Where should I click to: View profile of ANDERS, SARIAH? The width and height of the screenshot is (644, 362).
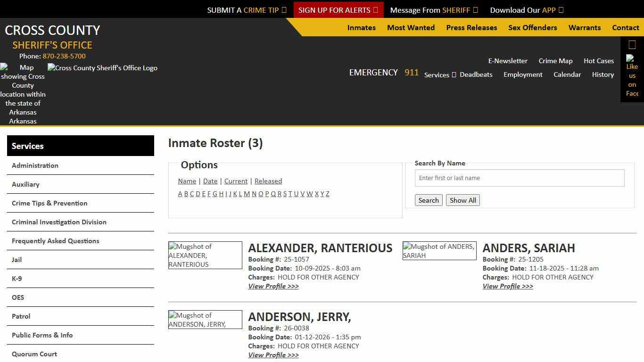tap(507, 286)
